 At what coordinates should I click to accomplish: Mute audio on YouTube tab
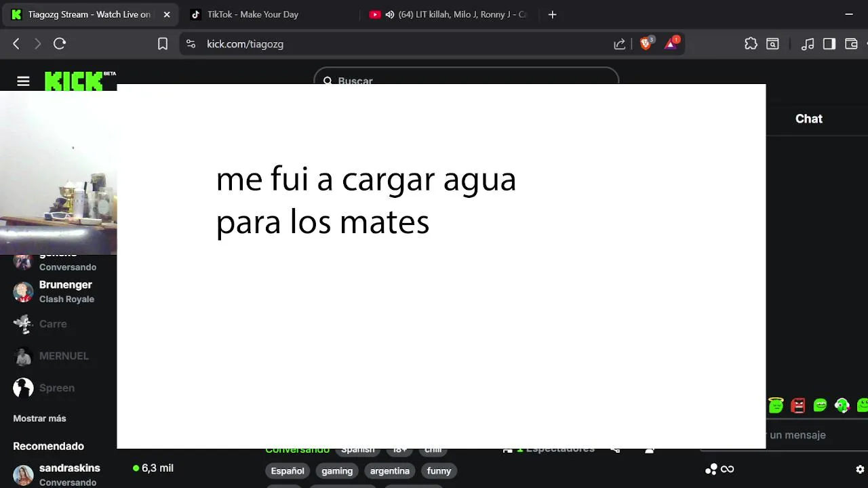coord(390,14)
